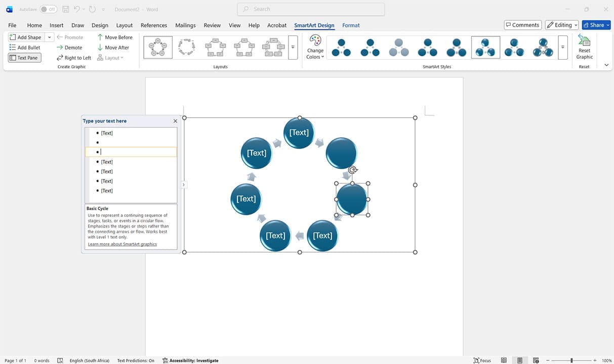
Task: Click the Move Before icon
Action: [x=115, y=37]
